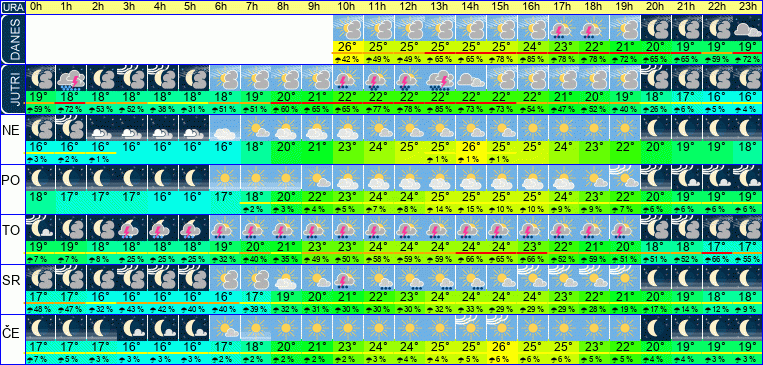Click the SR 13h sun with rain icon

pyautogui.click(x=440, y=278)
